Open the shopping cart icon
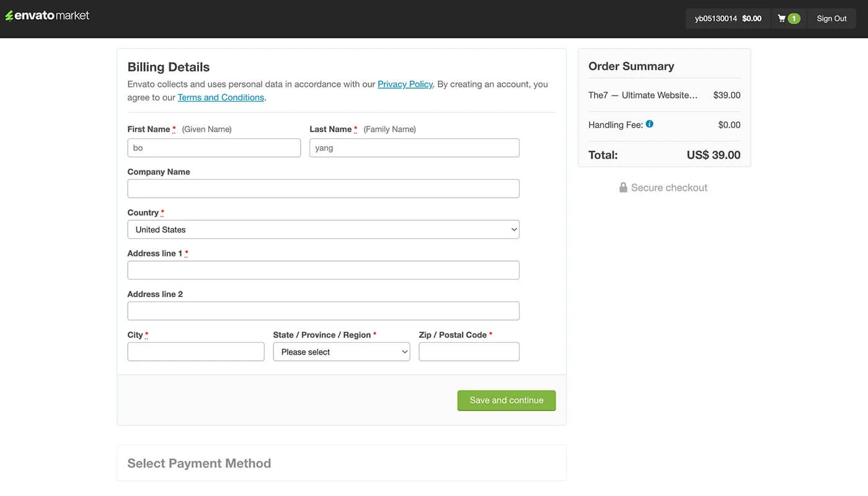Viewport: 868px width, 496px height. [782, 19]
